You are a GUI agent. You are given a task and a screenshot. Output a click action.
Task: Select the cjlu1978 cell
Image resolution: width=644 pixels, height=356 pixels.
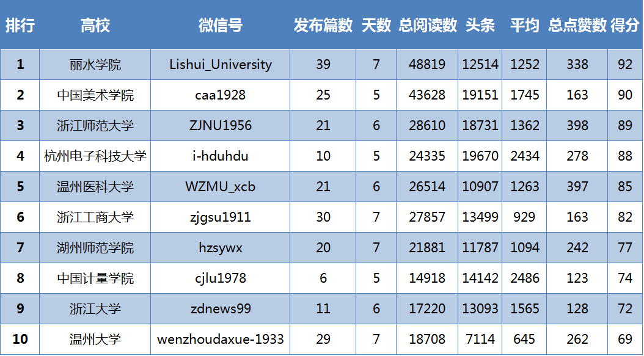point(221,278)
